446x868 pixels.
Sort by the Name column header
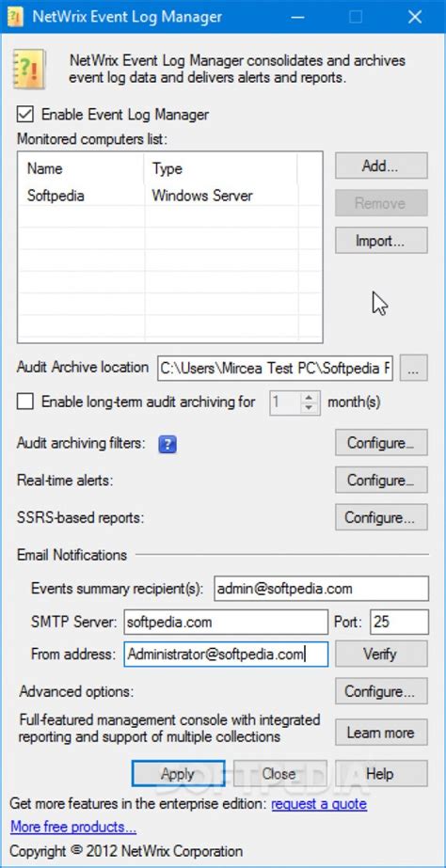tap(82, 169)
